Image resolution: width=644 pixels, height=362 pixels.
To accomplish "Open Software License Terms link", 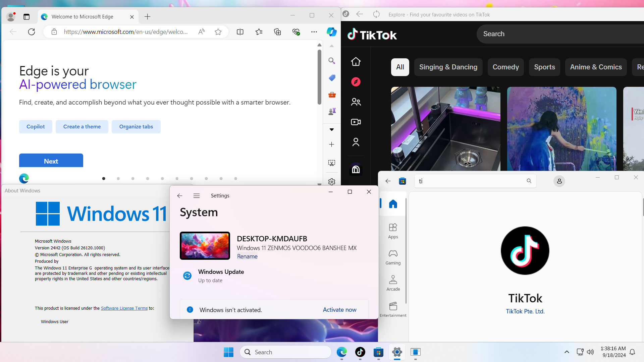I will (124, 308).
